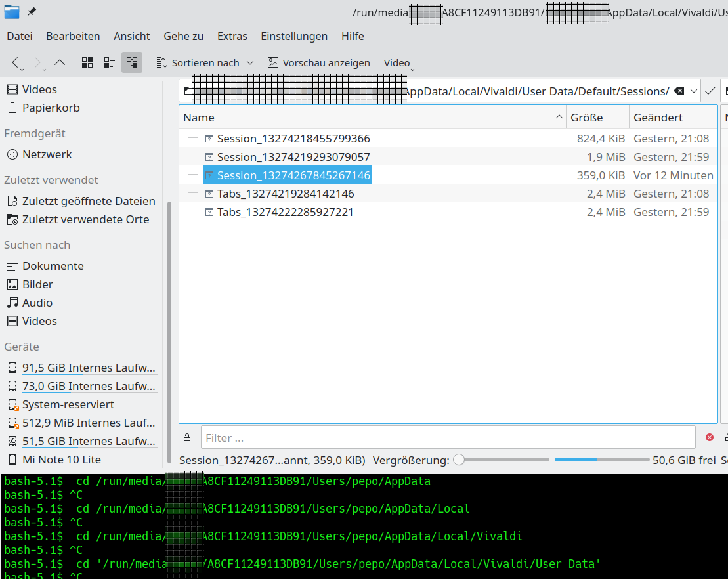Select file Session_13274219293079057
The image size is (728, 579).
pyautogui.click(x=293, y=157)
